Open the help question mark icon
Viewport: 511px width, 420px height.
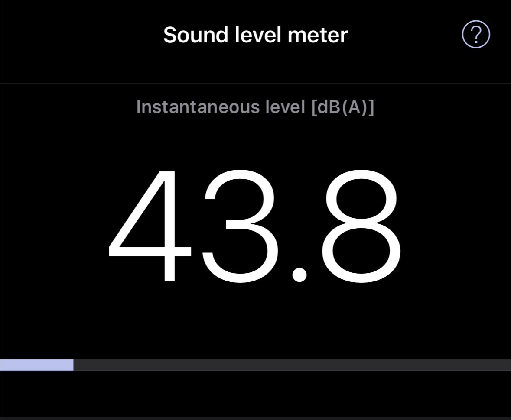click(475, 34)
